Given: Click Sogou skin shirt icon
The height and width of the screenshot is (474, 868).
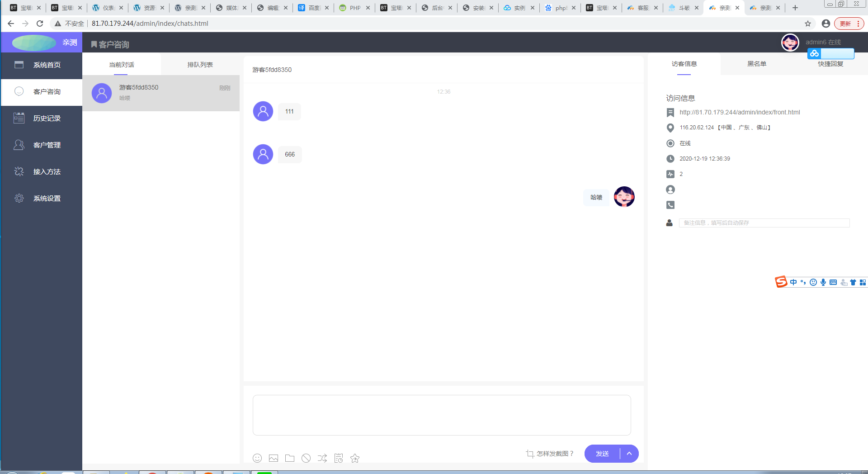Looking at the screenshot, I should coord(853,282).
